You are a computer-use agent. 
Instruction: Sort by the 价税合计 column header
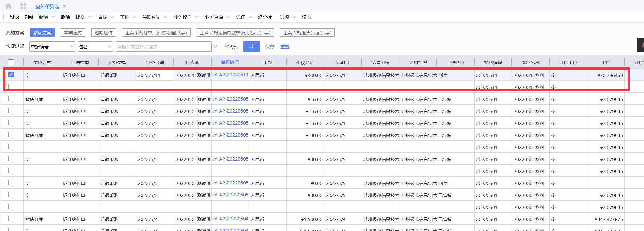click(x=305, y=62)
